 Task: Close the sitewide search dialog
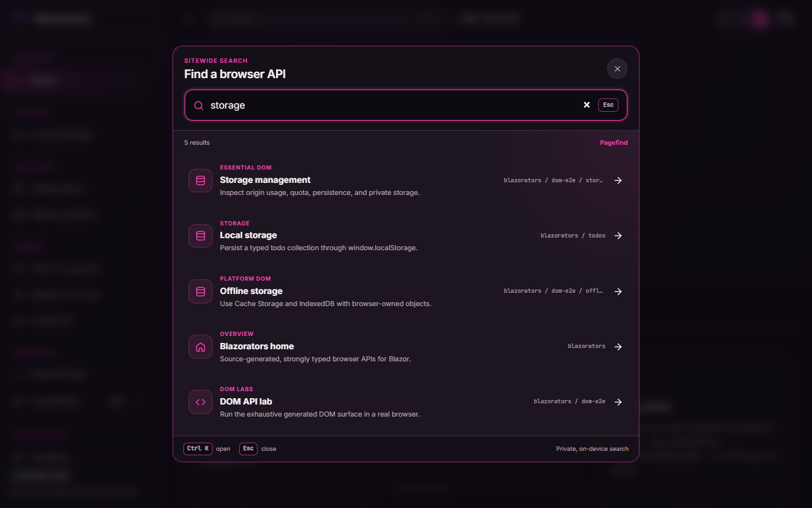click(x=617, y=69)
